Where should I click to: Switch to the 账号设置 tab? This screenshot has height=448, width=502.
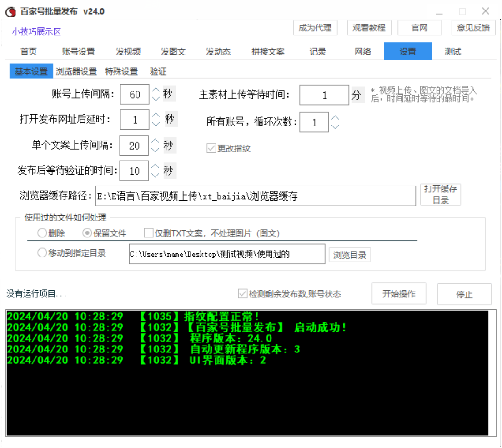[x=78, y=51]
